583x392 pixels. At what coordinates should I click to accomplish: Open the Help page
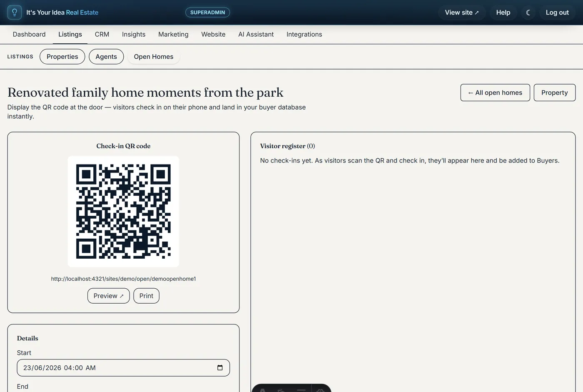(x=503, y=12)
